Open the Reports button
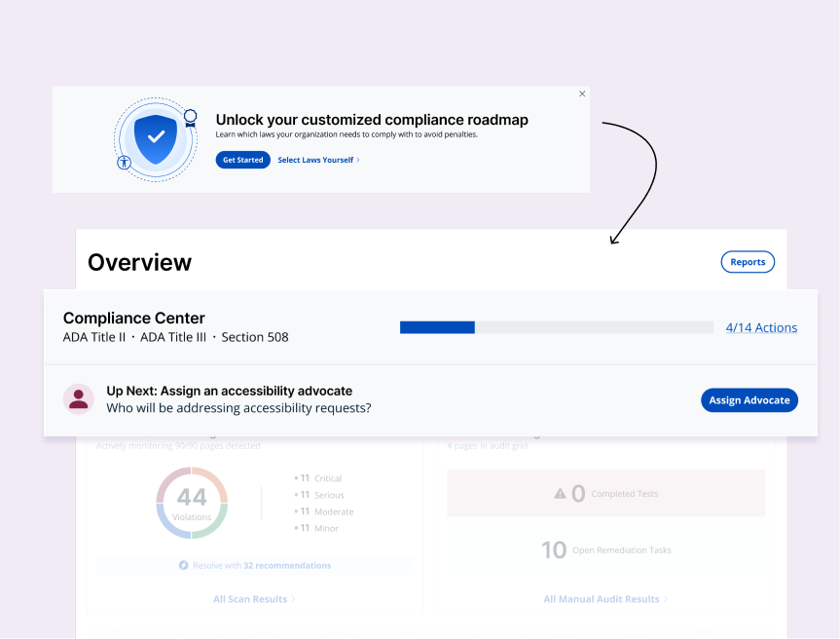The height and width of the screenshot is (639, 840). [748, 262]
